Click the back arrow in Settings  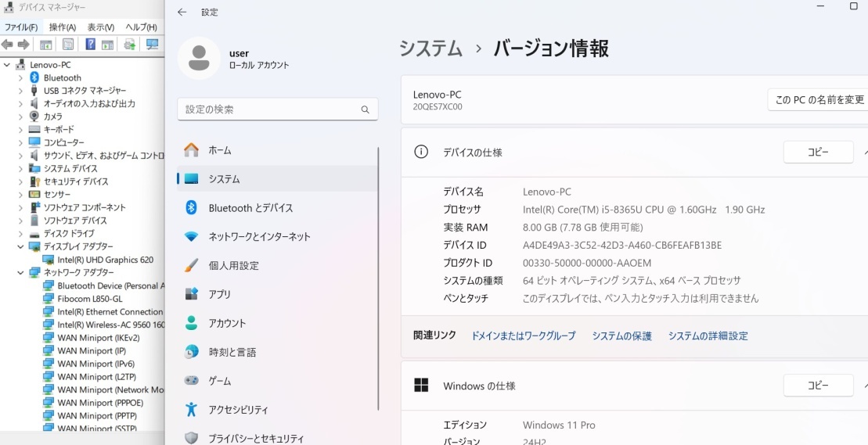182,13
